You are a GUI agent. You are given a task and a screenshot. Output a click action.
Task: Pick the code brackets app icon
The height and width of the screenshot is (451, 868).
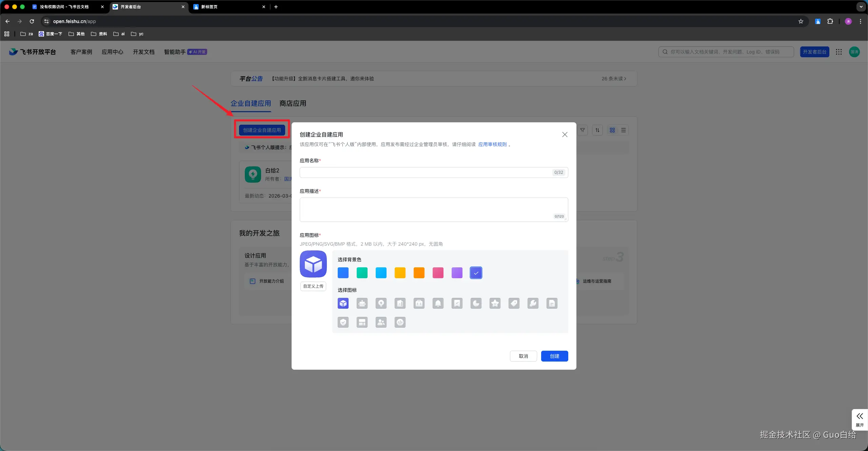(x=400, y=322)
